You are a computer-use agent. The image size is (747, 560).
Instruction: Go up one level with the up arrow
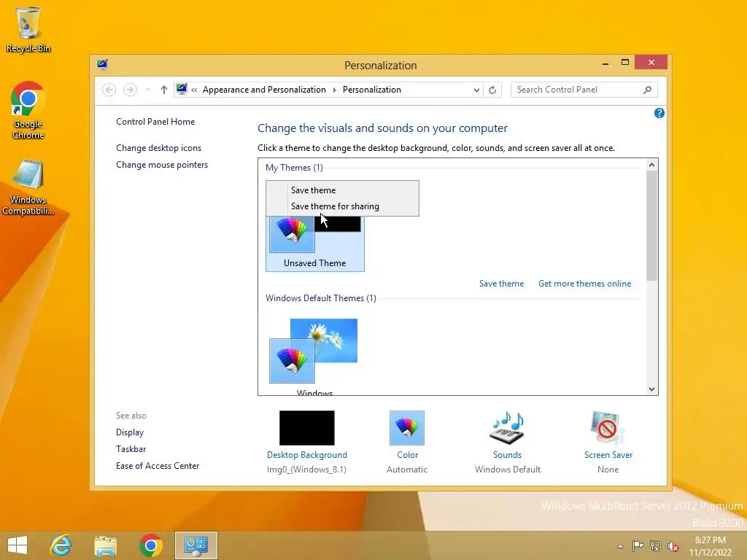coord(164,90)
